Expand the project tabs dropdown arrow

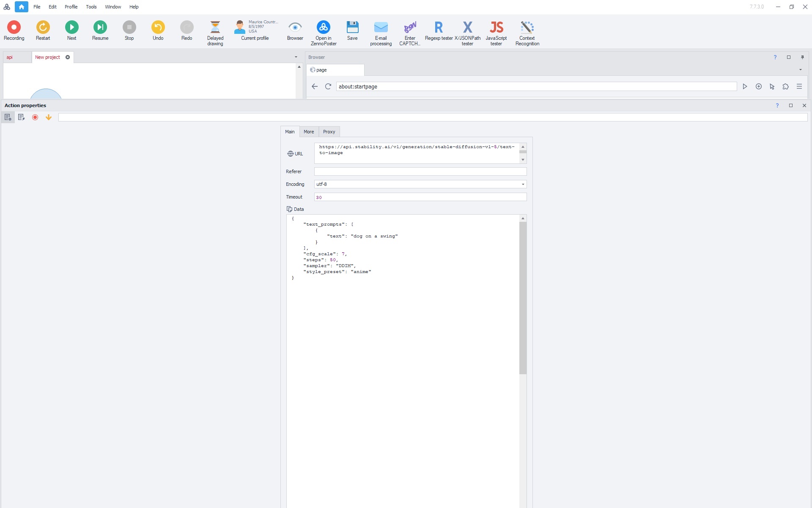pos(296,57)
